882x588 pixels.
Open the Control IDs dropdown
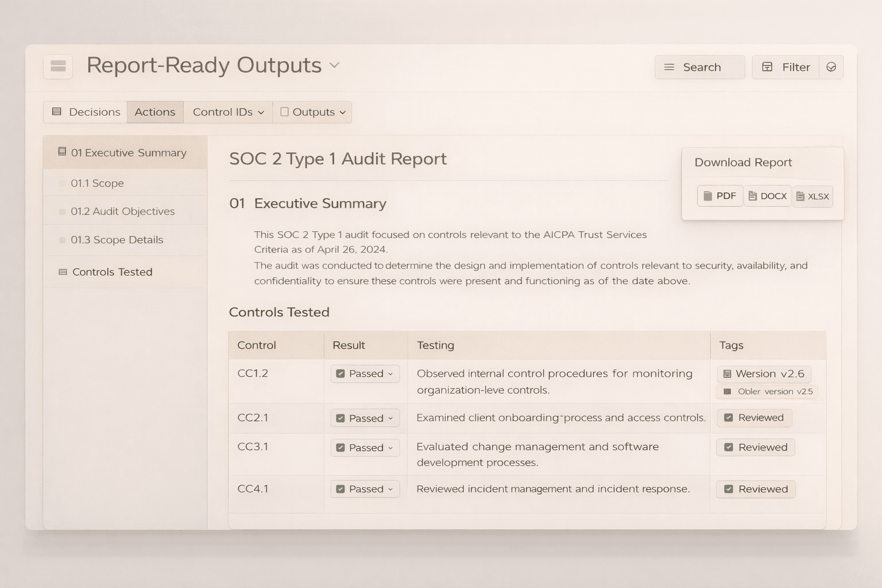[227, 112]
